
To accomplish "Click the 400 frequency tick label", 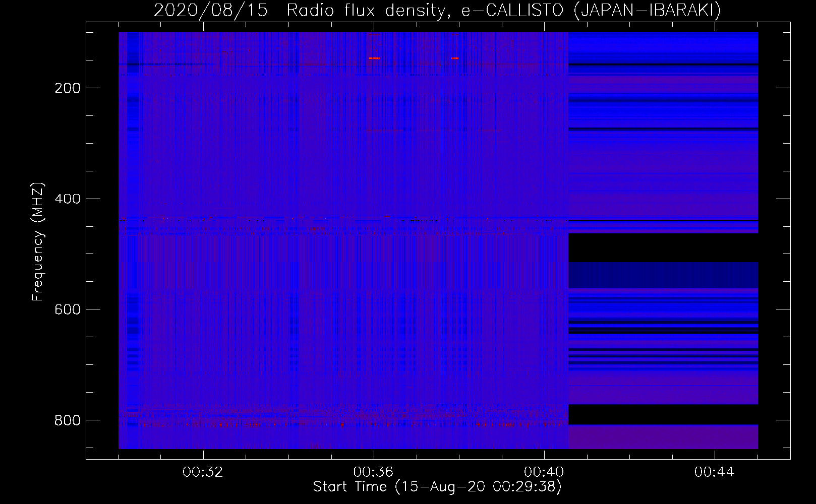I will [68, 199].
